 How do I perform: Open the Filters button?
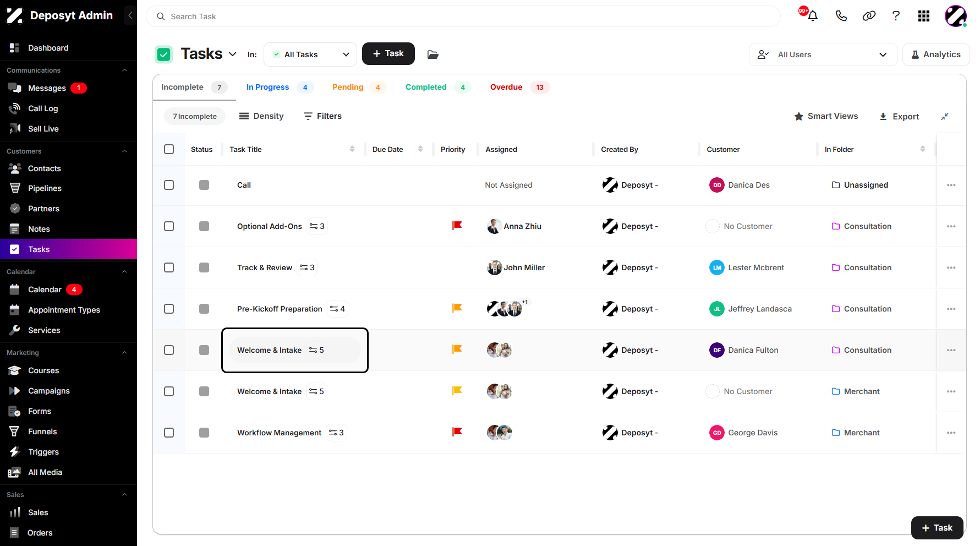[x=322, y=116]
